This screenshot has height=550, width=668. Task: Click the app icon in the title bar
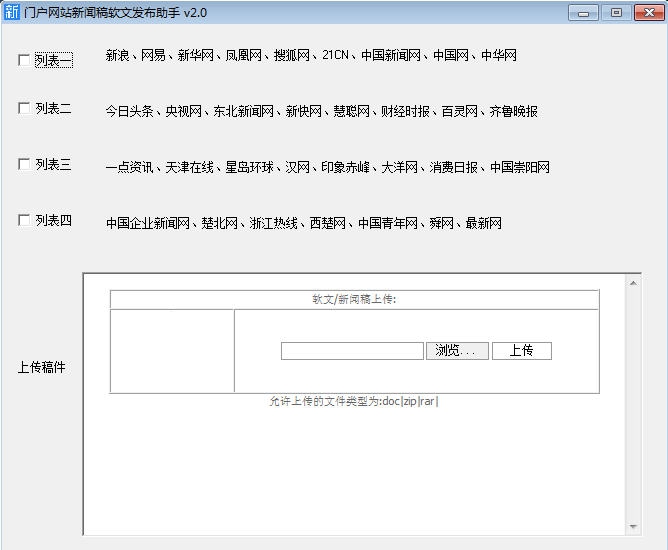(12, 12)
